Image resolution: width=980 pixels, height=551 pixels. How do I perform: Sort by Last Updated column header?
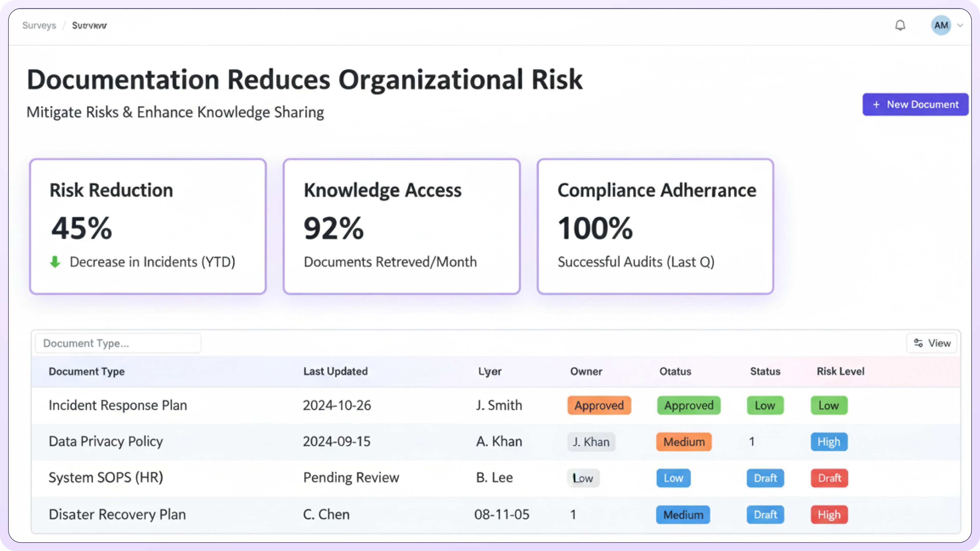pyautogui.click(x=335, y=371)
